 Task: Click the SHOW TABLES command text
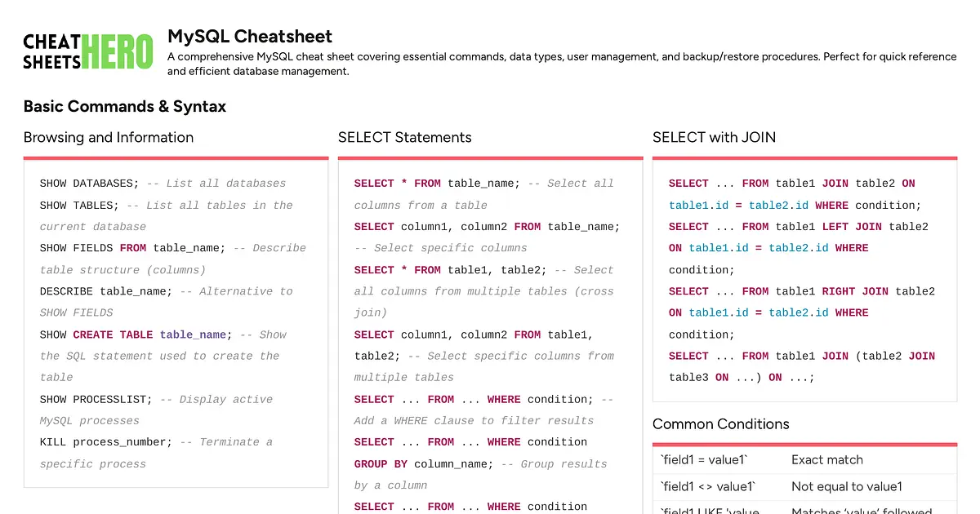[x=79, y=206]
